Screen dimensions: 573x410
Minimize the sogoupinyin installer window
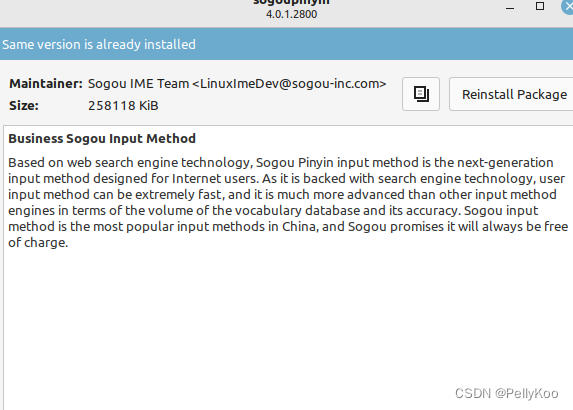[510, 7]
